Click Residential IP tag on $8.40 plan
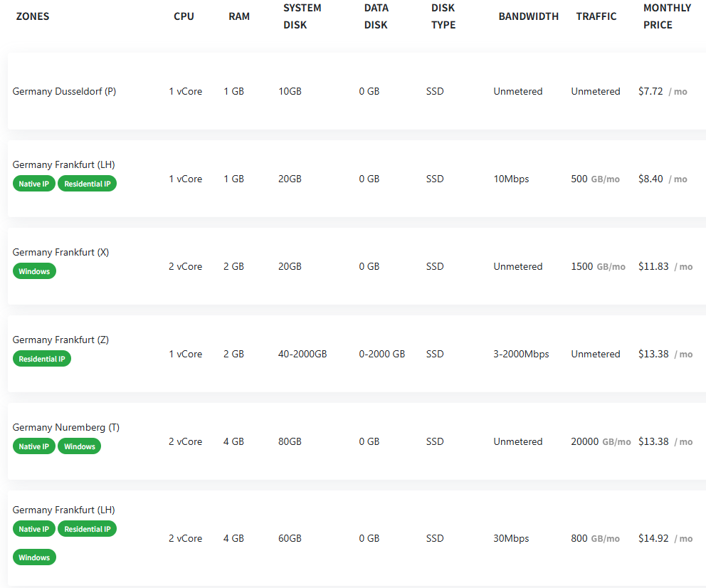Screen dimensions: 706x588 [88, 184]
